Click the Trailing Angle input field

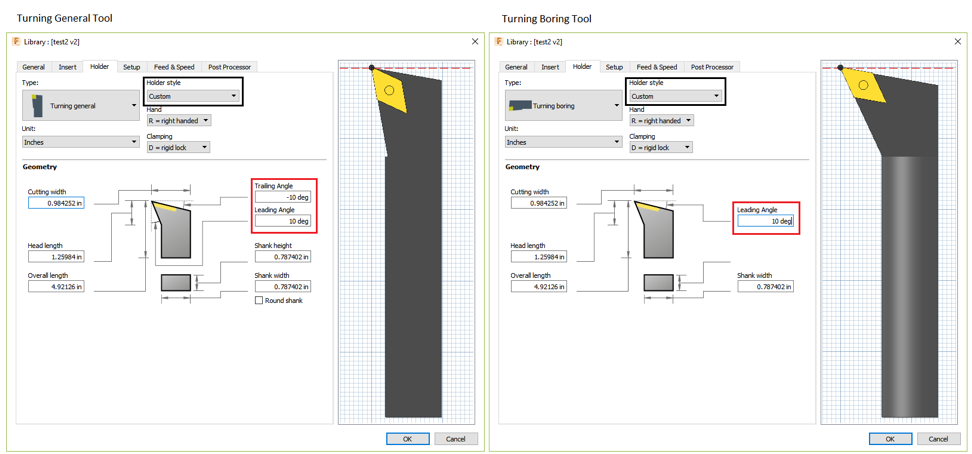point(283,197)
